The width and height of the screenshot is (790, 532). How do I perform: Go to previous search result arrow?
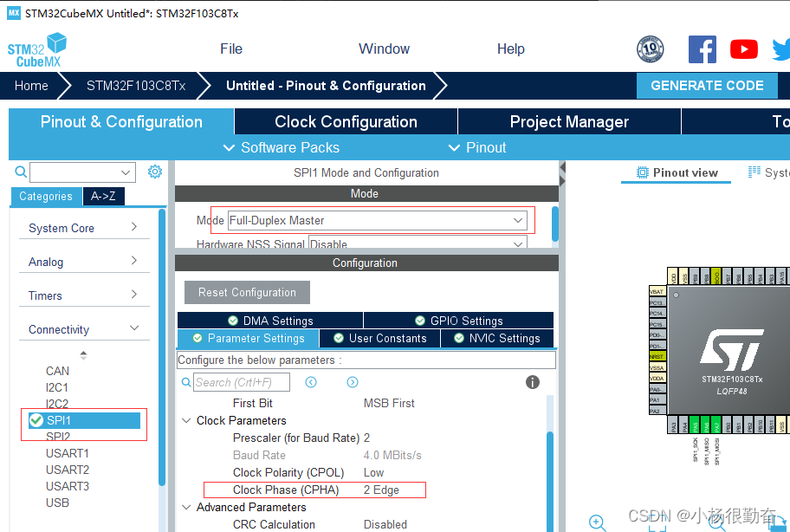pyautogui.click(x=311, y=382)
